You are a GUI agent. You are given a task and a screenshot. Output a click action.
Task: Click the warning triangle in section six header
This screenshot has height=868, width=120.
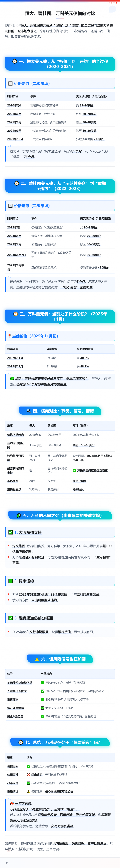[x=37, y=659]
